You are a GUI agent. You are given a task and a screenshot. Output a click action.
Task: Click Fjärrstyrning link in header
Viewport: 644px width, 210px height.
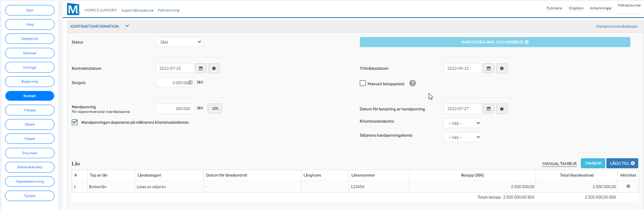click(169, 10)
